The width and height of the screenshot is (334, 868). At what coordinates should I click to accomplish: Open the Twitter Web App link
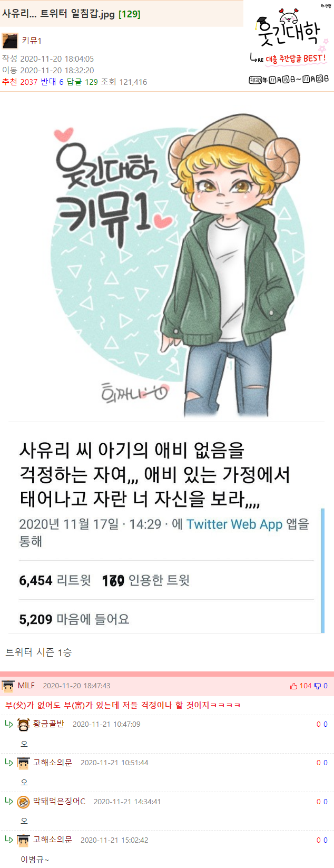(234, 524)
